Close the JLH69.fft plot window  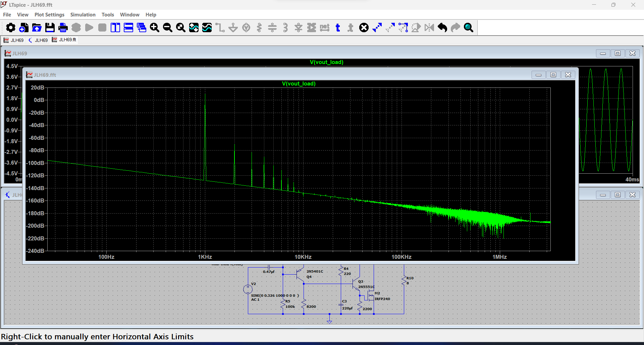(x=568, y=75)
